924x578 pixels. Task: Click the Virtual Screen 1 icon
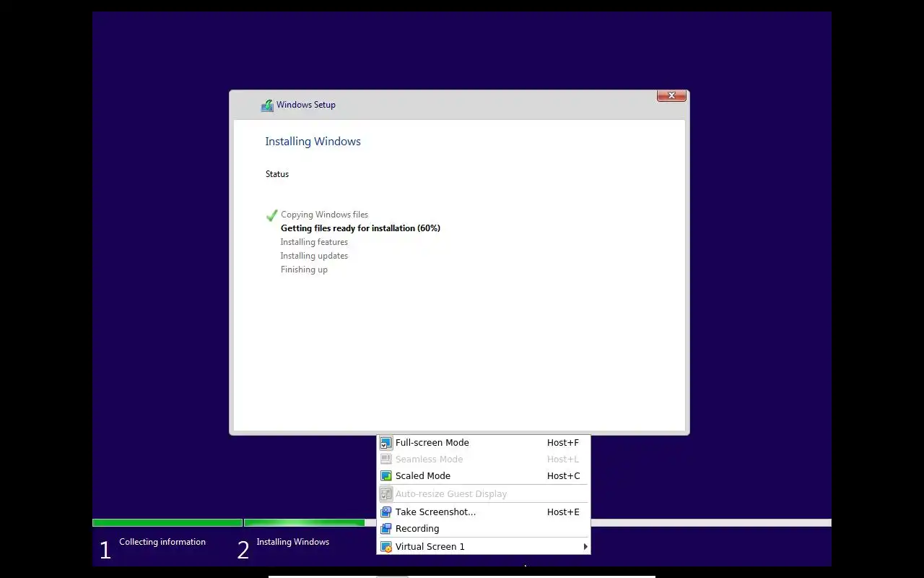coord(386,547)
